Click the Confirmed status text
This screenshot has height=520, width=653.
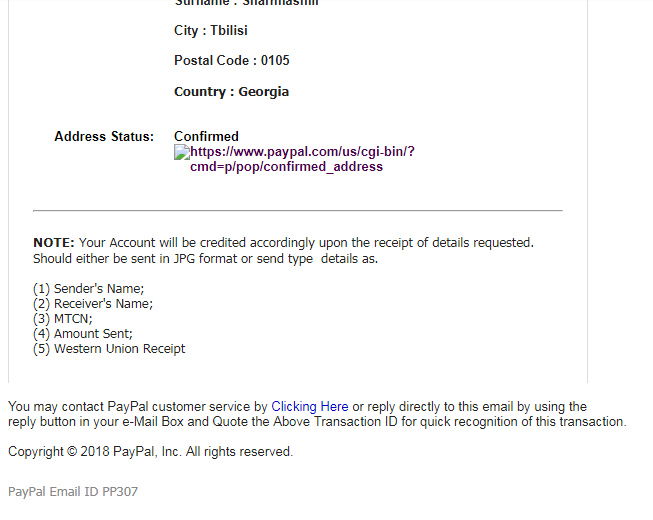pos(206,137)
